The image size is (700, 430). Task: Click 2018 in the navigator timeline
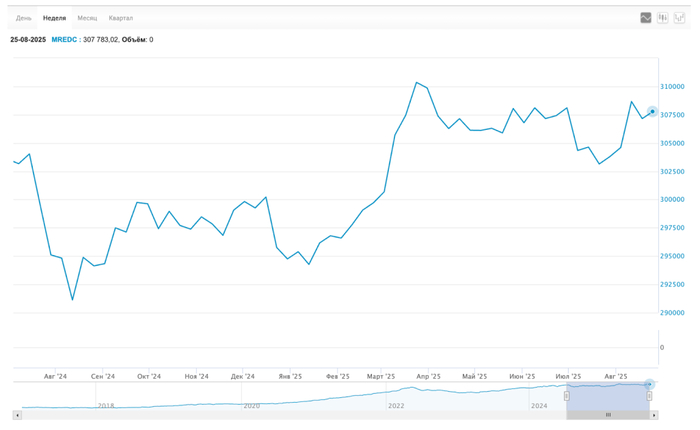tap(106, 406)
